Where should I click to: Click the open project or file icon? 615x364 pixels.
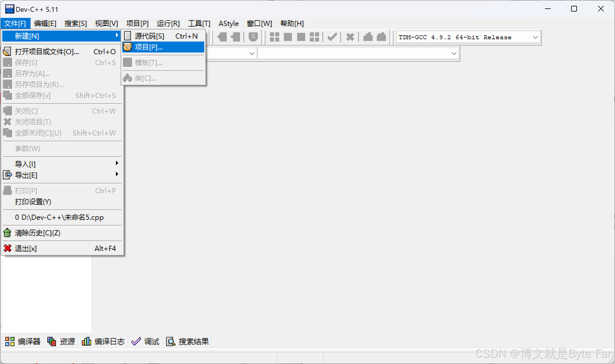(x=7, y=52)
